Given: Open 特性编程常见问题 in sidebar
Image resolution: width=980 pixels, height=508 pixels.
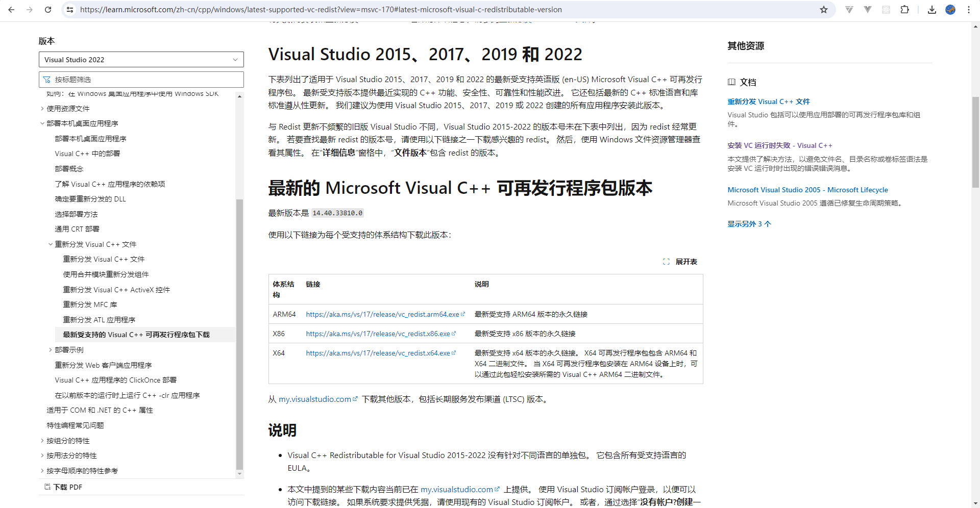Looking at the screenshot, I should 75,425.
